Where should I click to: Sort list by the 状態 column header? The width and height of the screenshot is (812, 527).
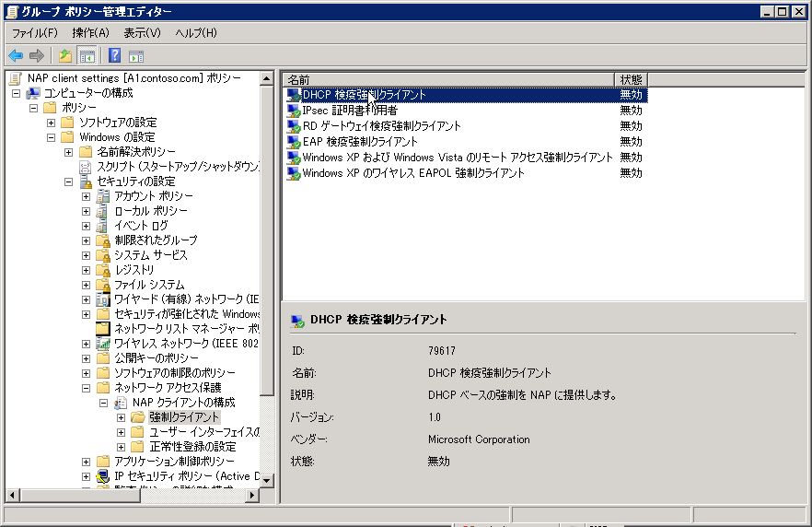point(632,79)
